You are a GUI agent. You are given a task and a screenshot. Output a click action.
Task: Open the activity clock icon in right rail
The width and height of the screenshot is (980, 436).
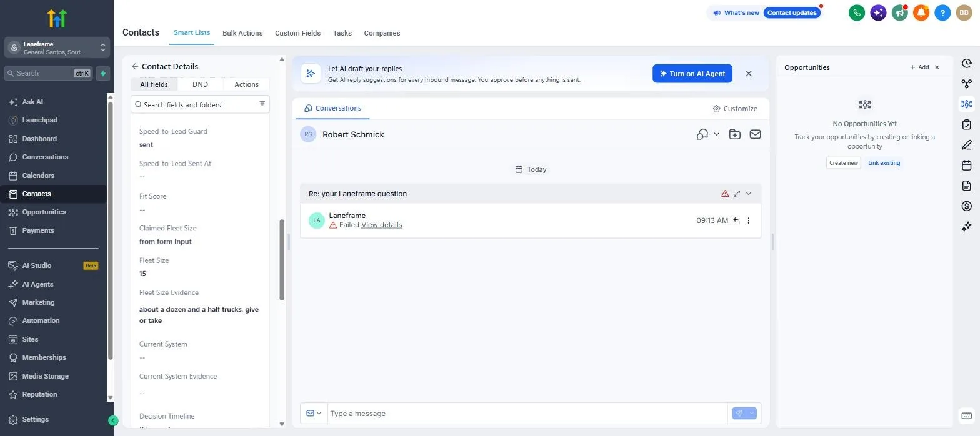click(x=967, y=64)
